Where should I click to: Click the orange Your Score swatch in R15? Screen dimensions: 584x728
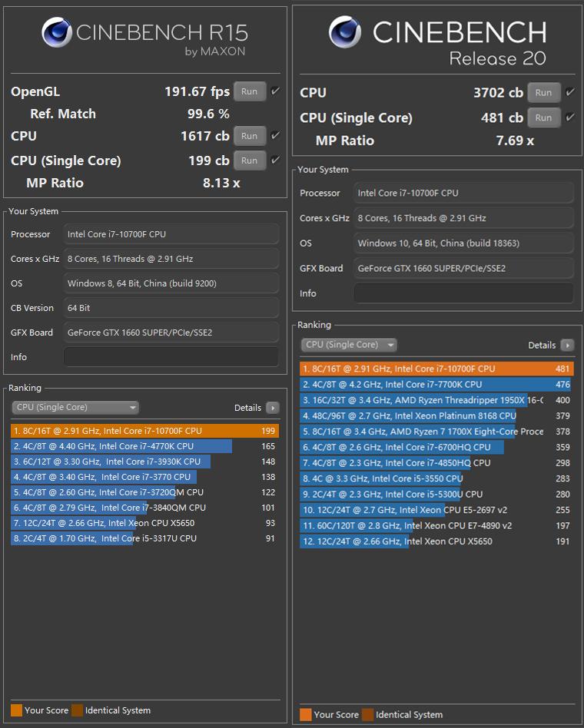[x=16, y=710]
